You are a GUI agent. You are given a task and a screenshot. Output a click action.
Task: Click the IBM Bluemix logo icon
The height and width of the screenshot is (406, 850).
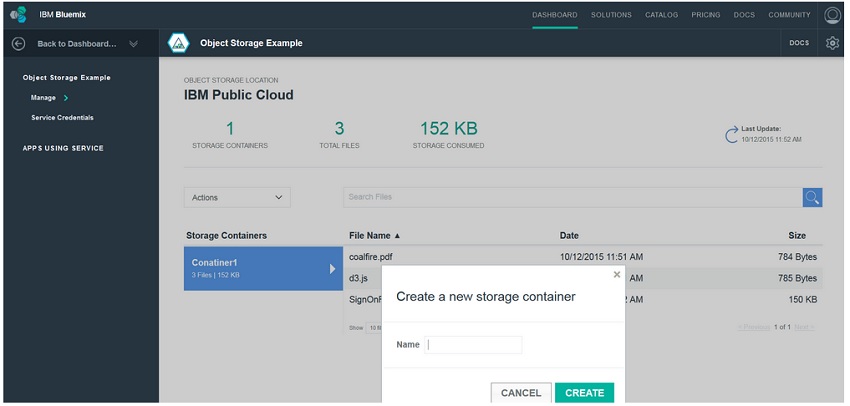pyautogui.click(x=18, y=15)
